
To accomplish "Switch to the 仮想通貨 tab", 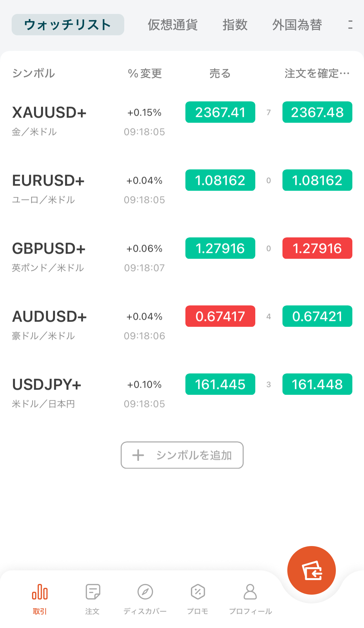I will point(172,25).
